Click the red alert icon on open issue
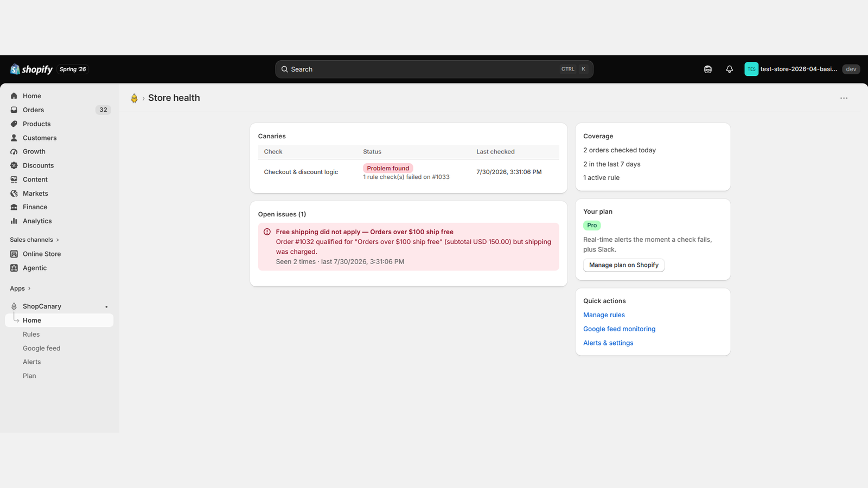The width and height of the screenshot is (868, 488). [267, 232]
